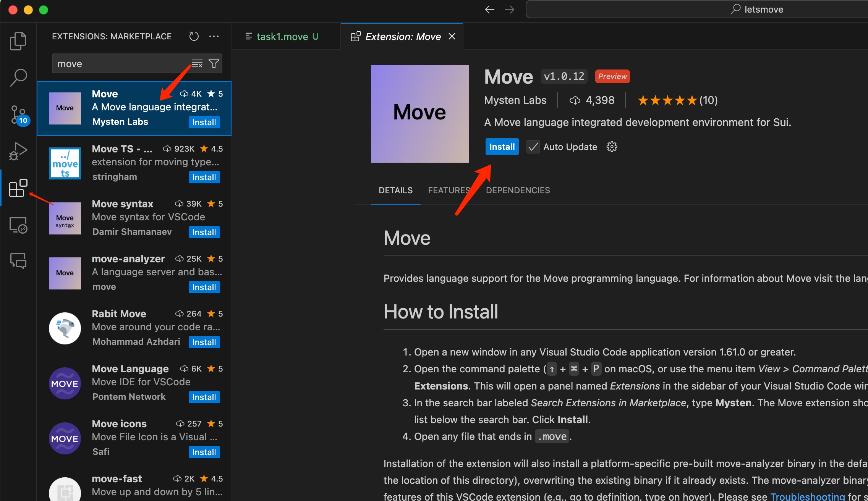This screenshot has height=501, width=868.
Task: Click the Move extension large logo
Action: [x=419, y=113]
